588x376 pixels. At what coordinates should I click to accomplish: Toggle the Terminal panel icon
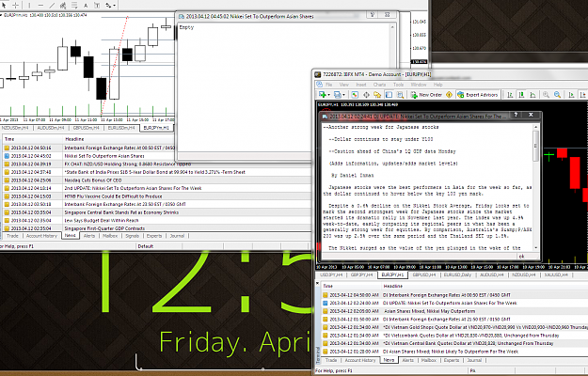click(x=389, y=95)
